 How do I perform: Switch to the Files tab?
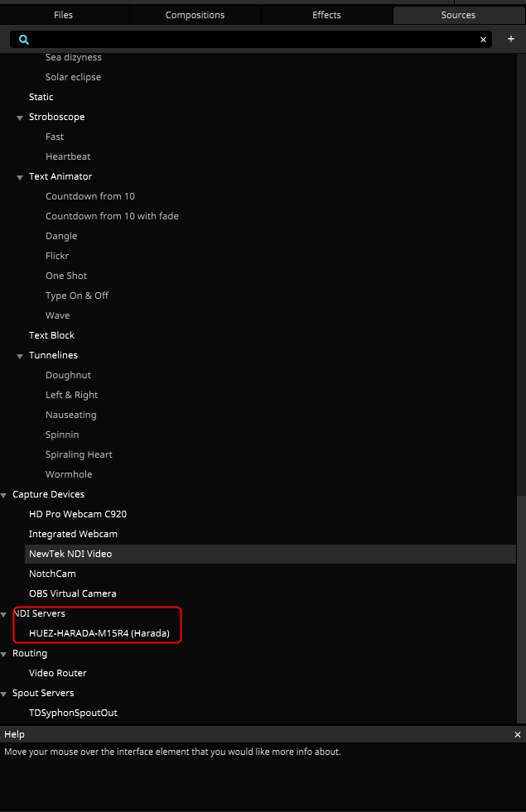coord(63,15)
